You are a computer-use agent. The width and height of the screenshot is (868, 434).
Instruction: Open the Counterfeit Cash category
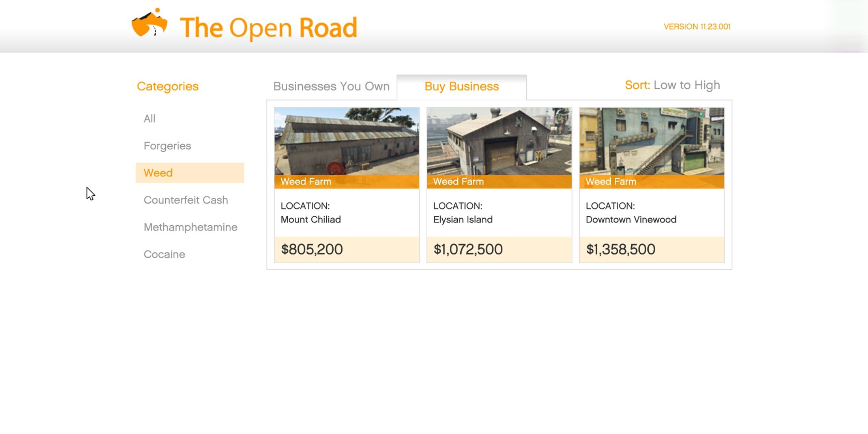pos(186,200)
